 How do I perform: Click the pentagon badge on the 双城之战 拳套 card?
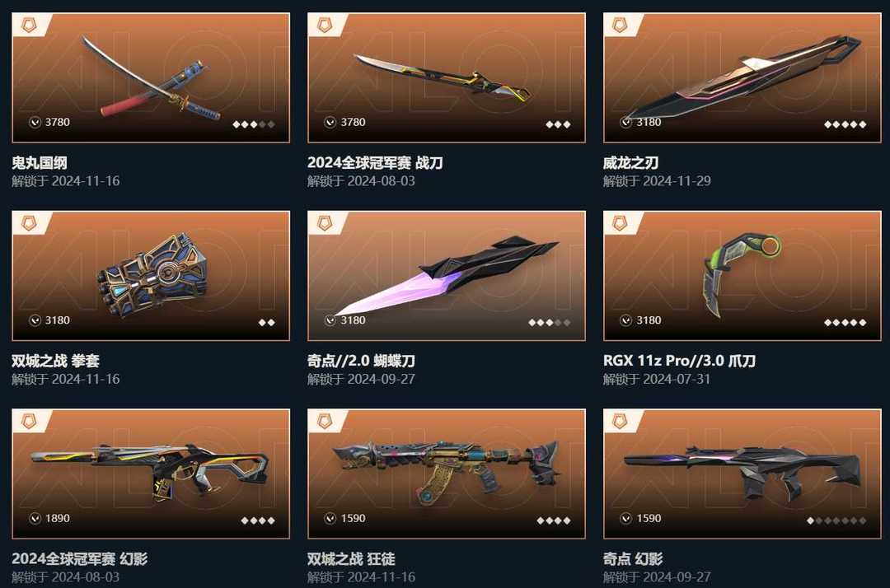coord(28,223)
